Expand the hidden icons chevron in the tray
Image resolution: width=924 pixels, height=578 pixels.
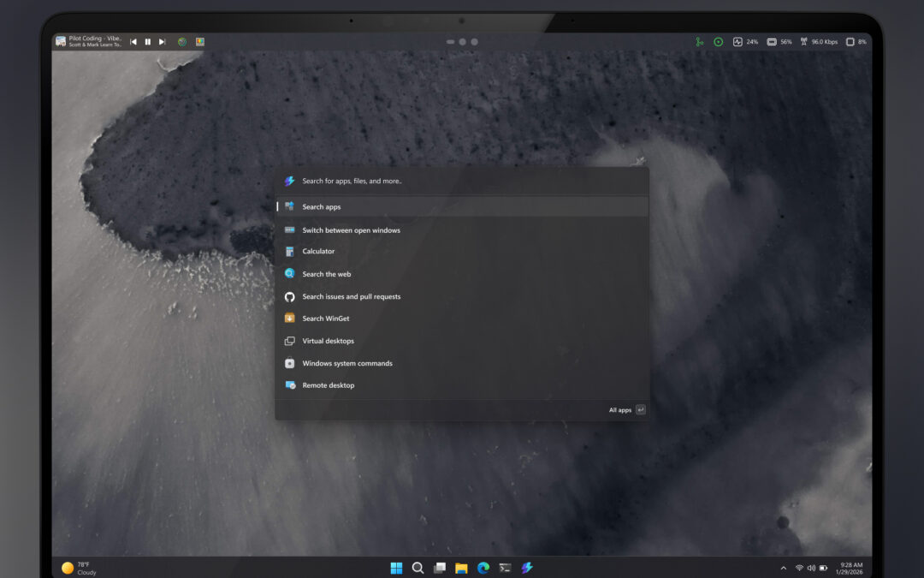coord(783,567)
